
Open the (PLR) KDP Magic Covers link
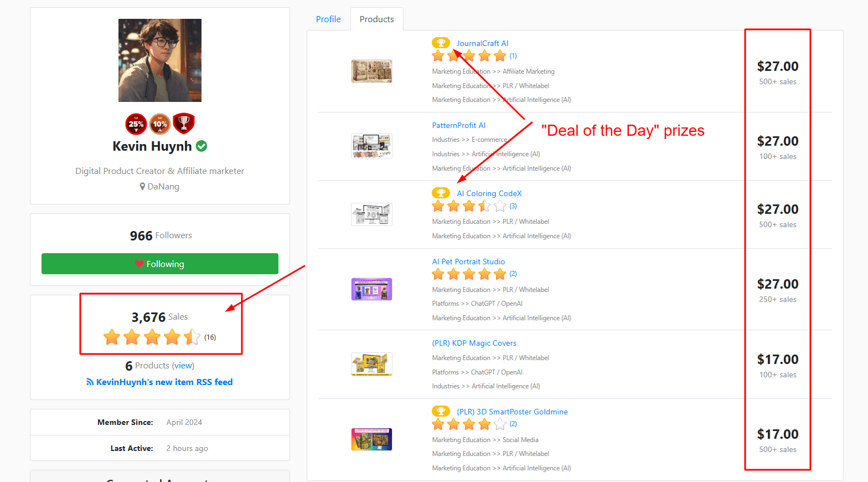tap(474, 343)
